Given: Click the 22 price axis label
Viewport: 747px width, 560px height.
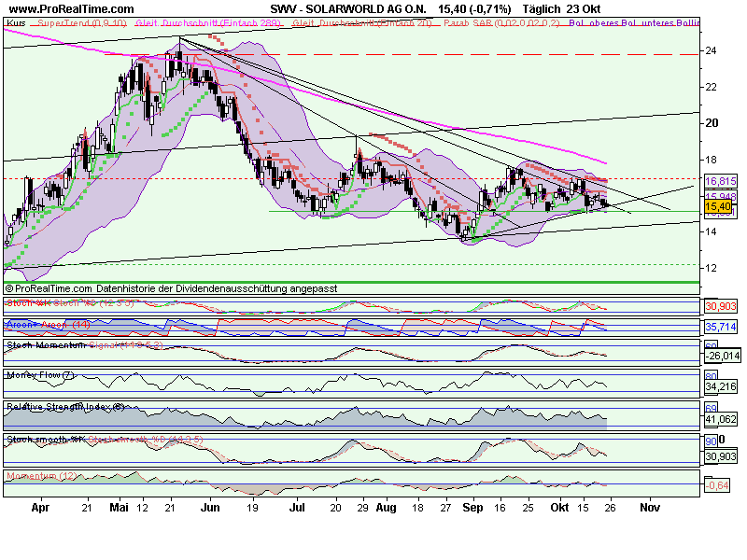Looking at the screenshot, I should click(x=711, y=87).
